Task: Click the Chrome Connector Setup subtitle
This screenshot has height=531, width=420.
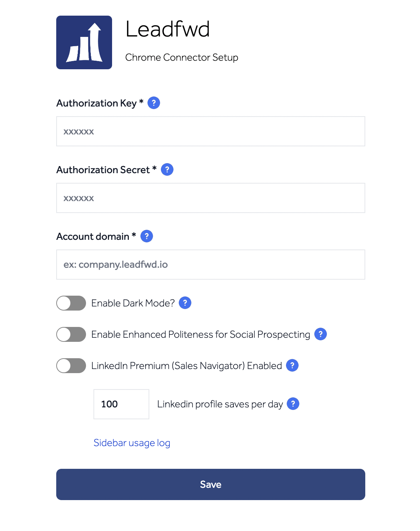Action: [182, 57]
